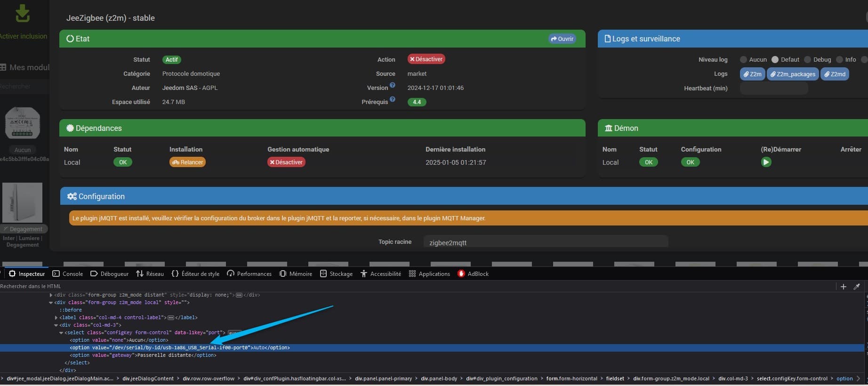The image size is (868, 386).
Task: Click the fieldset breadcrumb
Action: [x=615, y=378]
